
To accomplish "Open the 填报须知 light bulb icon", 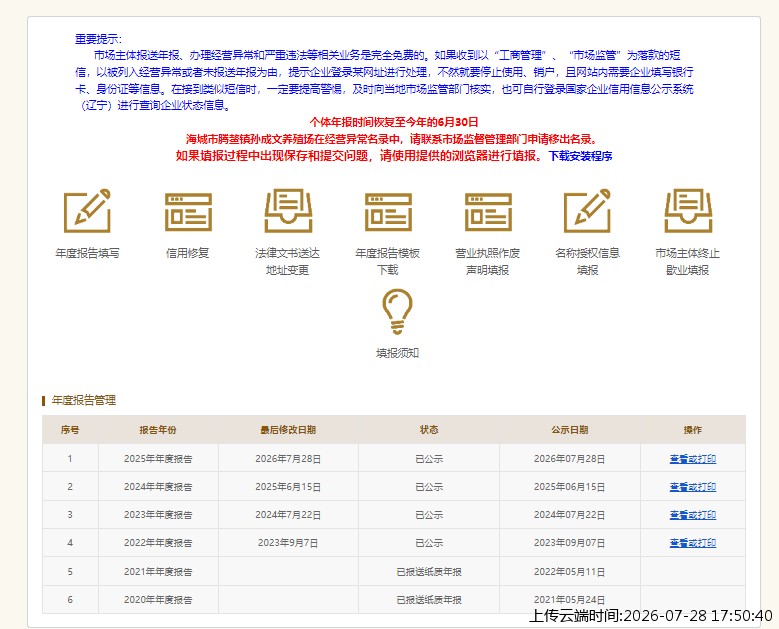I will (x=397, y=312).
